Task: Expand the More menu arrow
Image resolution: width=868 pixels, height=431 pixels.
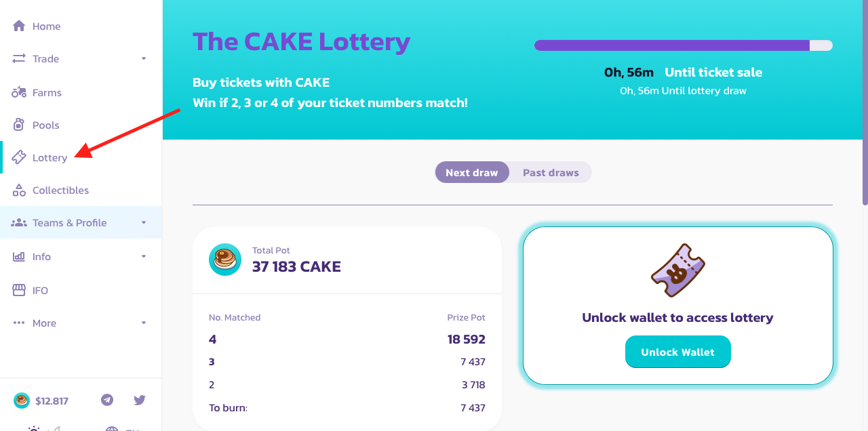Action: coord(144,323)
